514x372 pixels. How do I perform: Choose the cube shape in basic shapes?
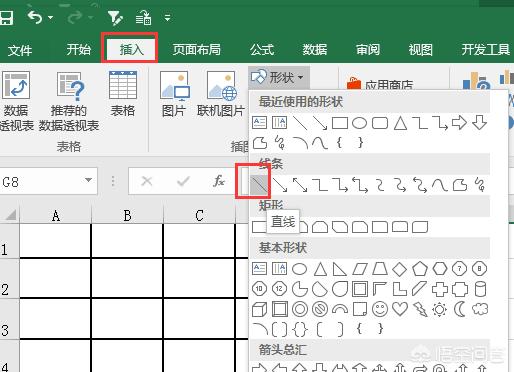point(259,309)
